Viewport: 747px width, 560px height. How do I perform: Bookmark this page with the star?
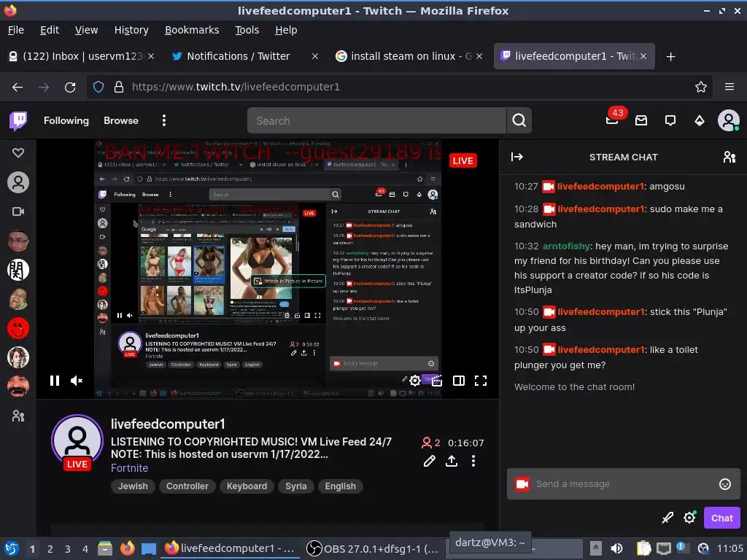click(700, 87)
